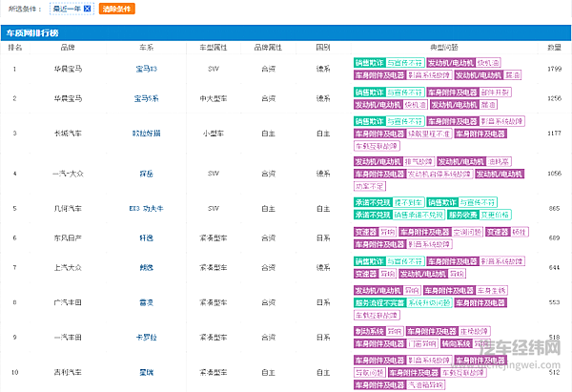
Task: Open the 轩逸 series link
Action: [x=146, y=238]
